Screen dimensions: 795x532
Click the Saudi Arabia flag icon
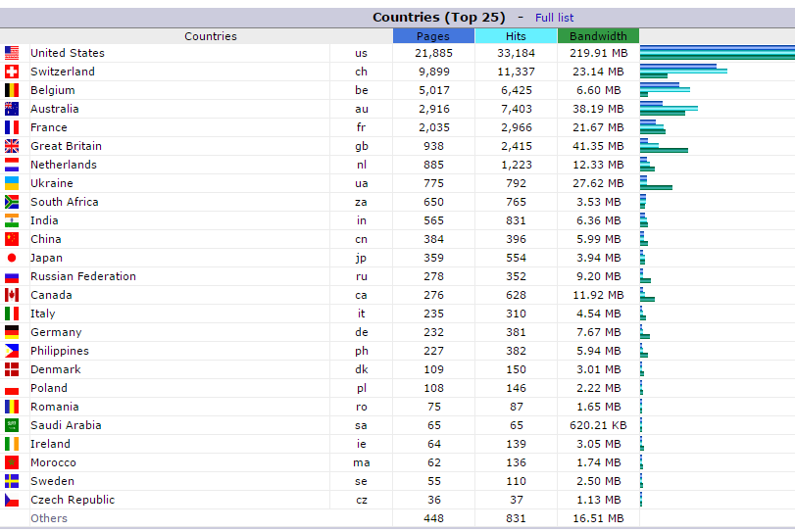[x=12, y=425]
